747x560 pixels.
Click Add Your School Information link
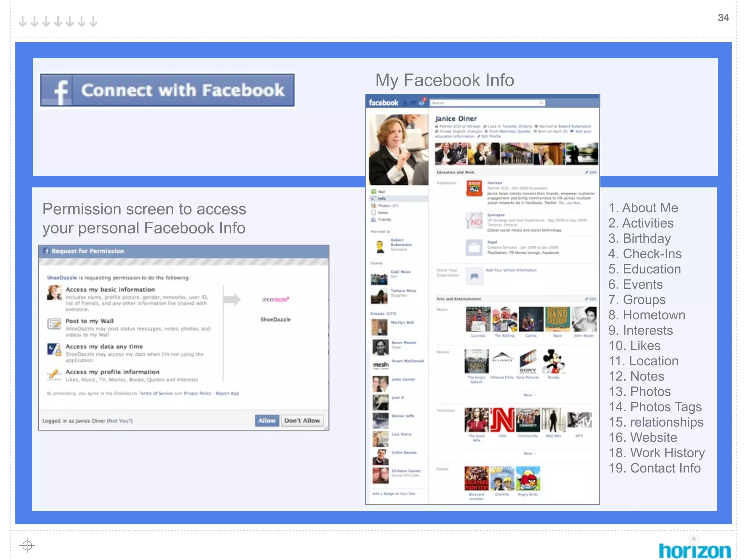[x=511, y=270]
